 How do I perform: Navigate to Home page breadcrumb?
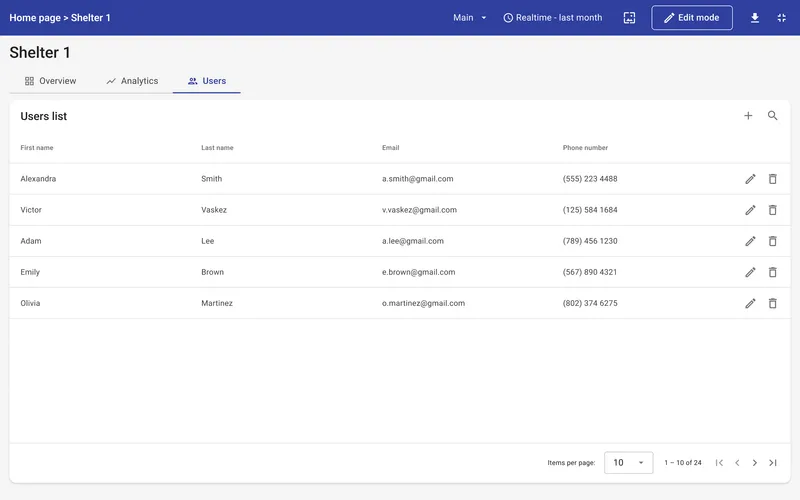tap(35, 18)
